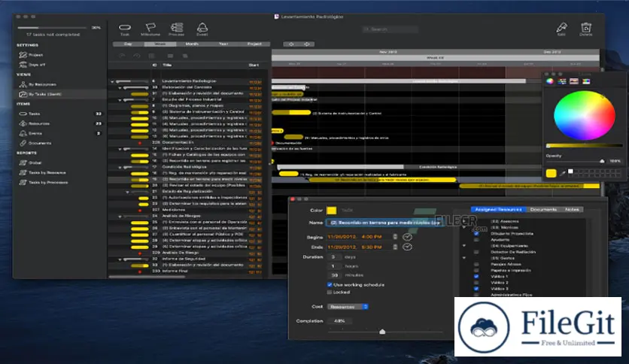Click the Duration days field

pyautogui.click(x=333, y=257)
